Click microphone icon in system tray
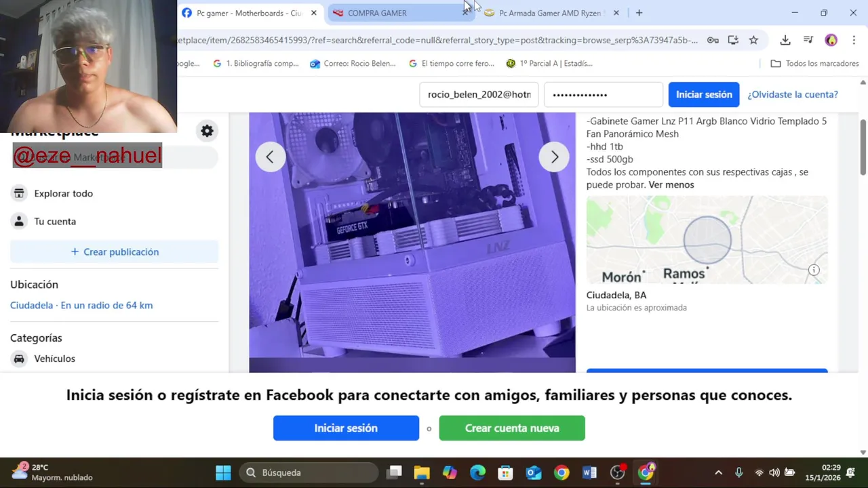Viewport: 868px width, 488px height. pyautogui.click(x=739, y=472)
